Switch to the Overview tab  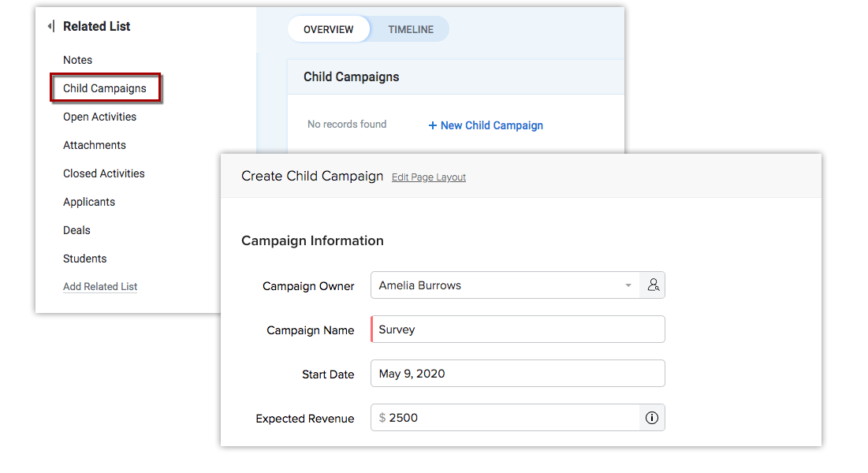tap(328, 29)
